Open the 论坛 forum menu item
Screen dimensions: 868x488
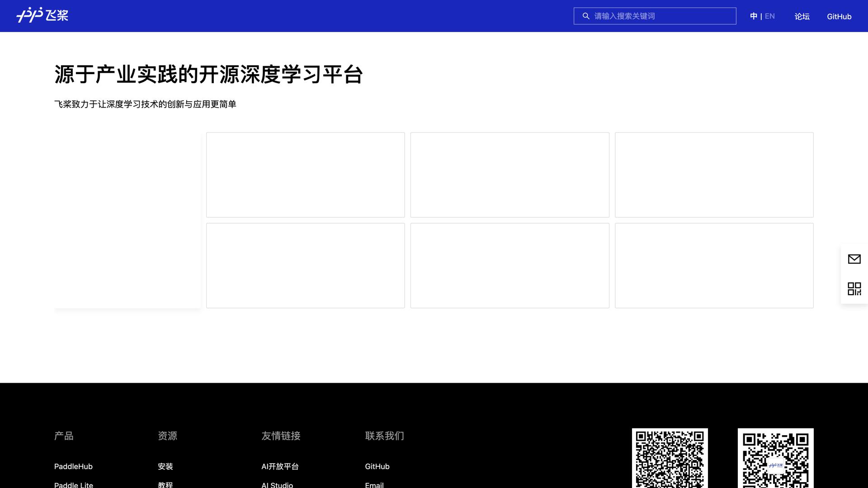pos(802,16)
